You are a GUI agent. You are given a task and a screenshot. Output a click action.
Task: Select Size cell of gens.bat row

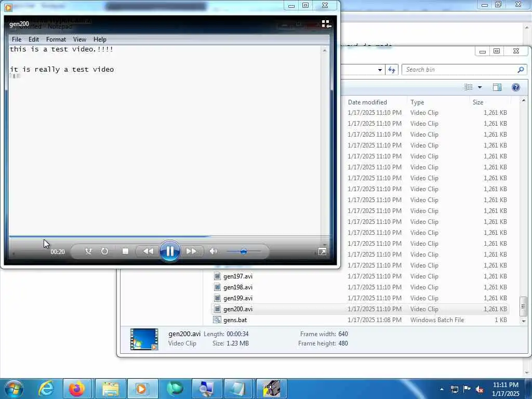click(x=500, y=320)
